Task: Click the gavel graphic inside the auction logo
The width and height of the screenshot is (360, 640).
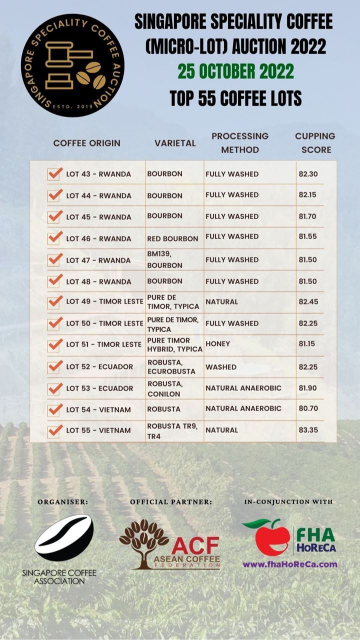Action: [x=68, y=64]
